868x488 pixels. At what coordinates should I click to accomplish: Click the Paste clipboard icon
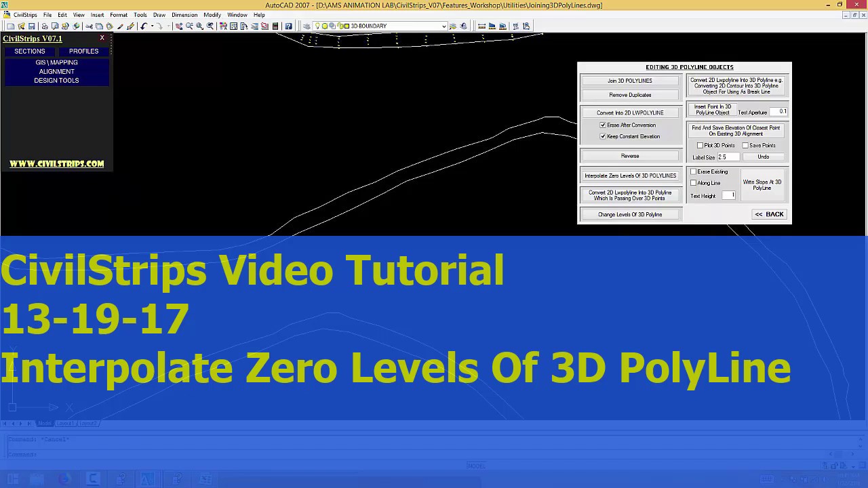pos(109,26)
